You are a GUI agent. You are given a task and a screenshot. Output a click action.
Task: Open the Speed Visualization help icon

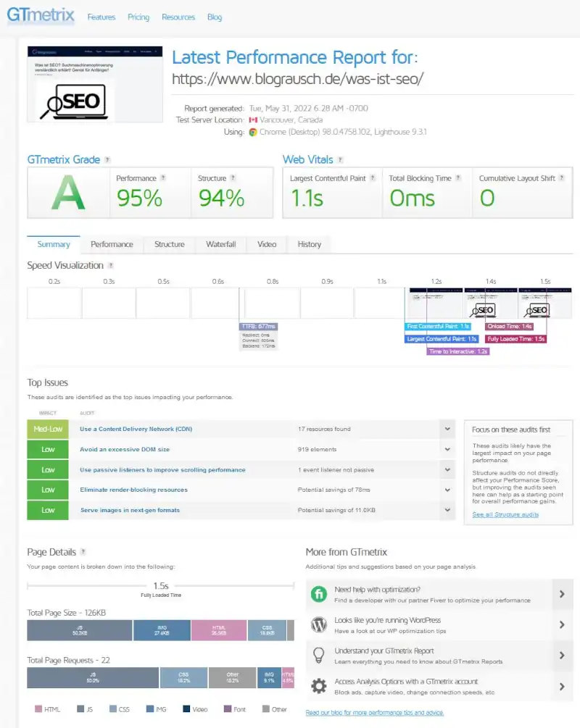(111, 266)
